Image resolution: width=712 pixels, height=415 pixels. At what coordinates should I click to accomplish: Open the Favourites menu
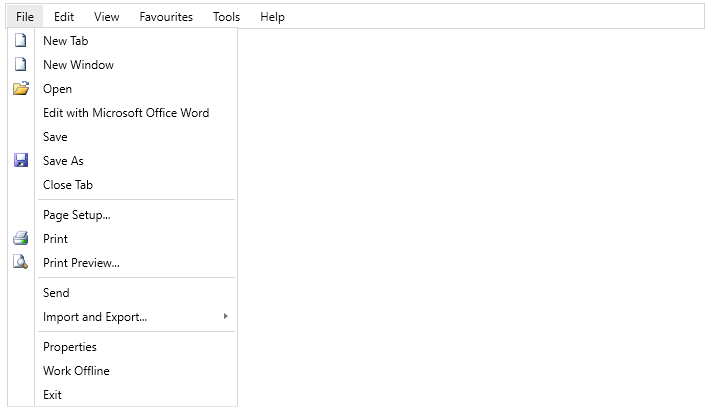(166, 17)
